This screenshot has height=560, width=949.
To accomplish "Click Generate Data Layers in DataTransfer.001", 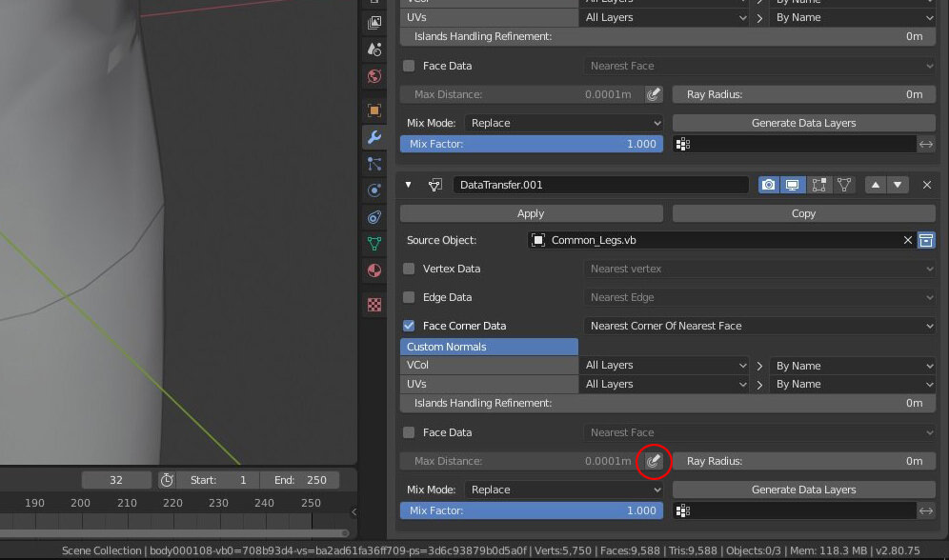I will click(804, 490).
